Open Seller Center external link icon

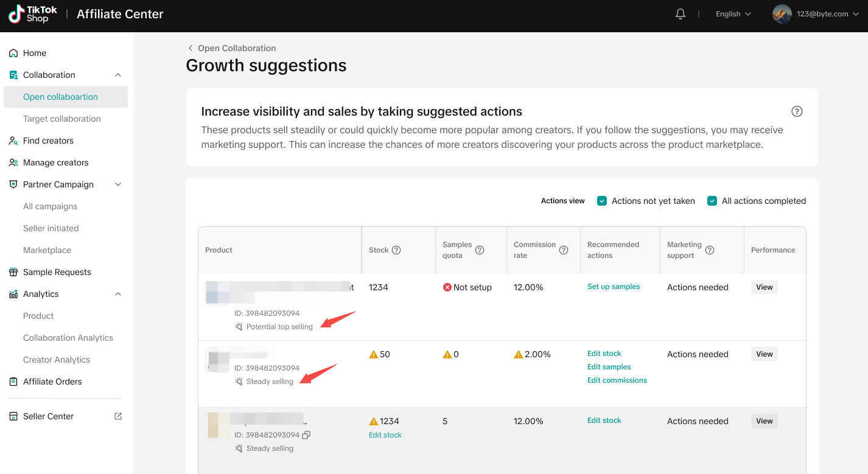tap(118, 416)
